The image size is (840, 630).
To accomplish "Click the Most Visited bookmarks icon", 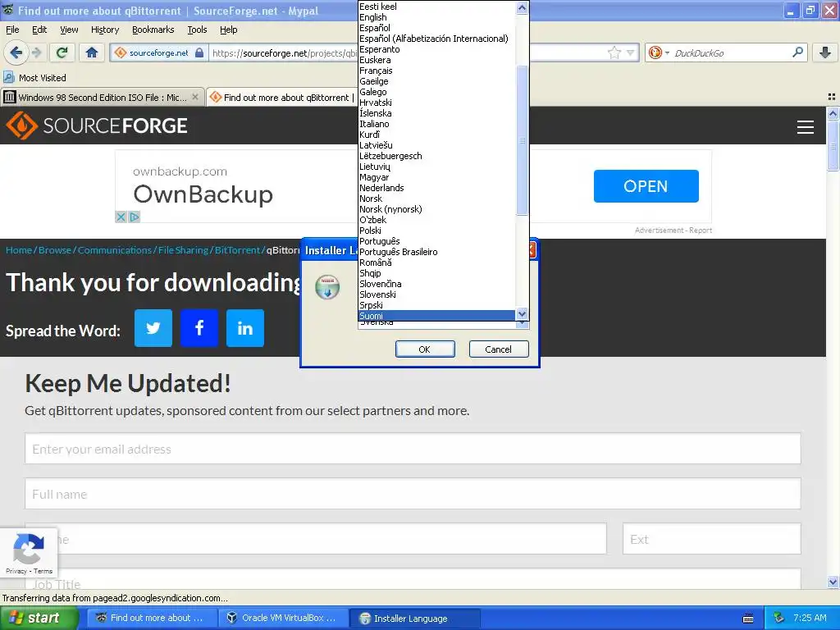I will [x=8, y=77].
